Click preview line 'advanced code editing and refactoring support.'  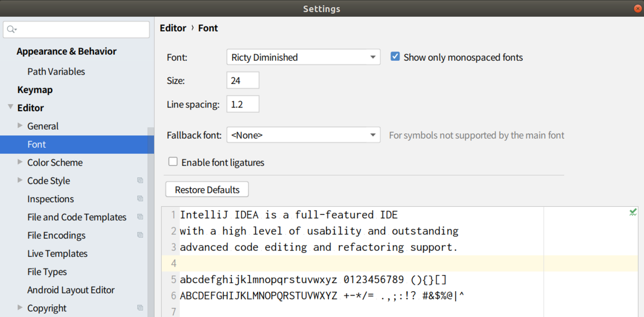[x=319, y=247]
